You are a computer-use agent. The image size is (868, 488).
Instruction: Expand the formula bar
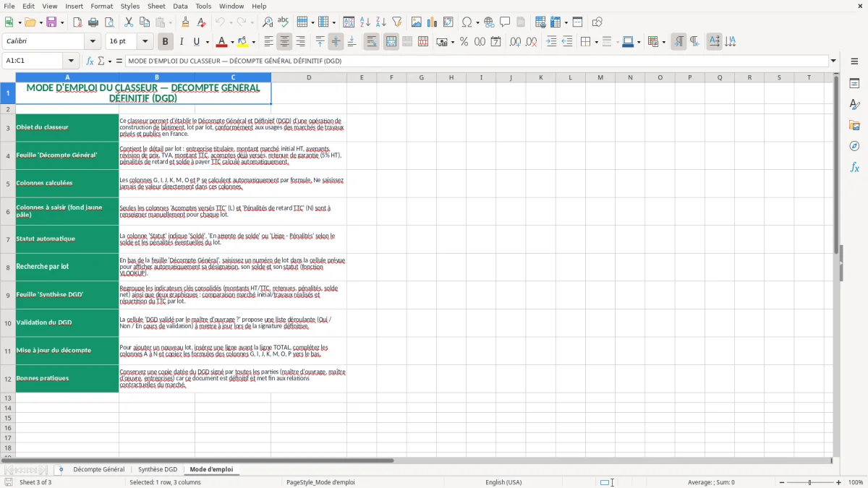tap(833, 61)
